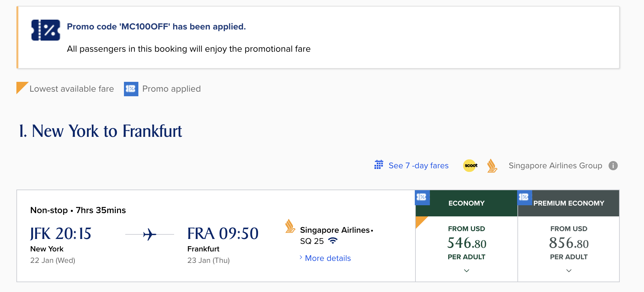Viewport: 644px width, 292px height.
Task: Click the airplane icon between JFK and FRA
Action: pyautogui.click(x=150, y=234)
